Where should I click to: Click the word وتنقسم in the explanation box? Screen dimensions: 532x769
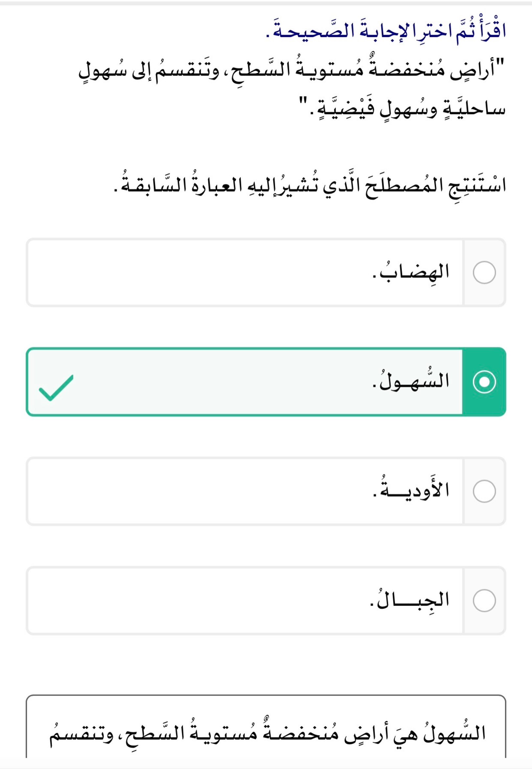coord(82,733)
